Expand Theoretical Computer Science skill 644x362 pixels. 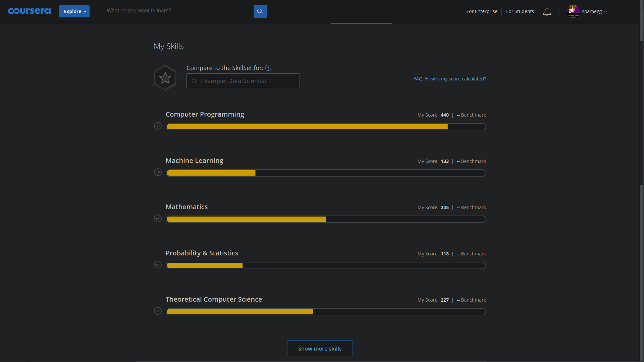tap(158, 311)
